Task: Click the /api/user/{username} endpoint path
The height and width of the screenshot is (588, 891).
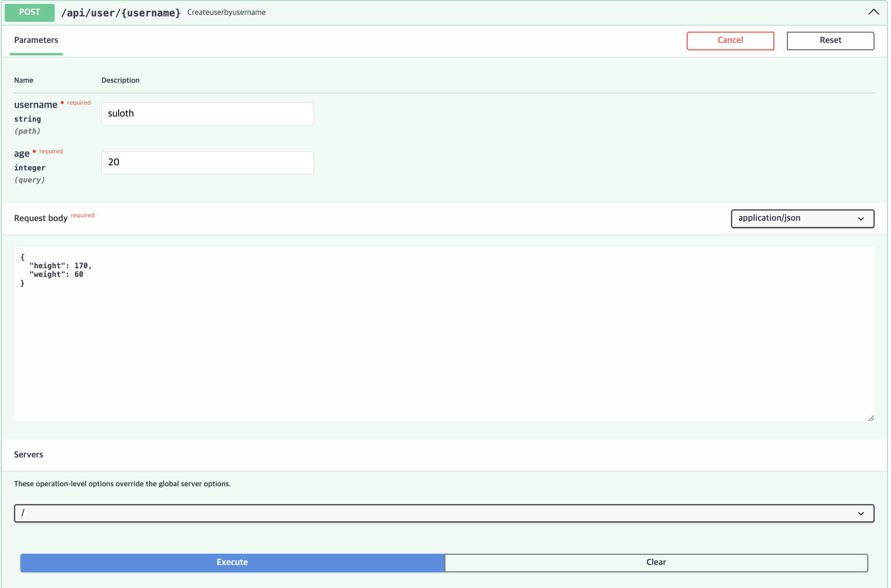Action: pos(121,13)
